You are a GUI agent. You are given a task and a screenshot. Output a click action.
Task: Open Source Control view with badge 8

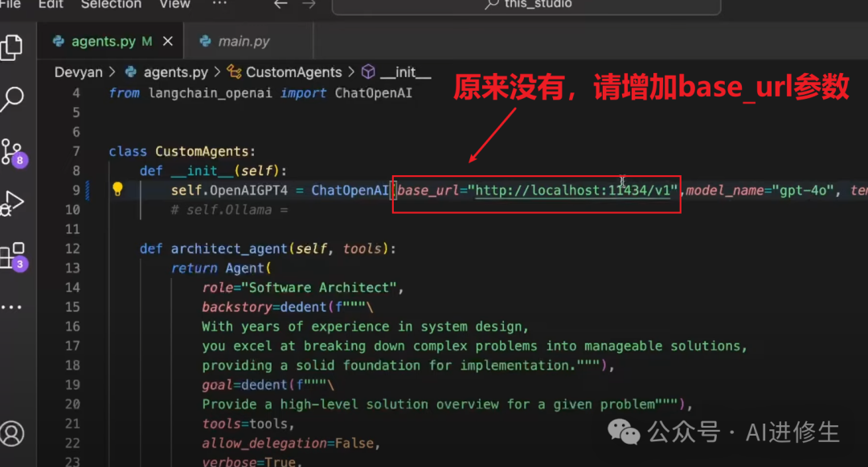click(14, 152)
